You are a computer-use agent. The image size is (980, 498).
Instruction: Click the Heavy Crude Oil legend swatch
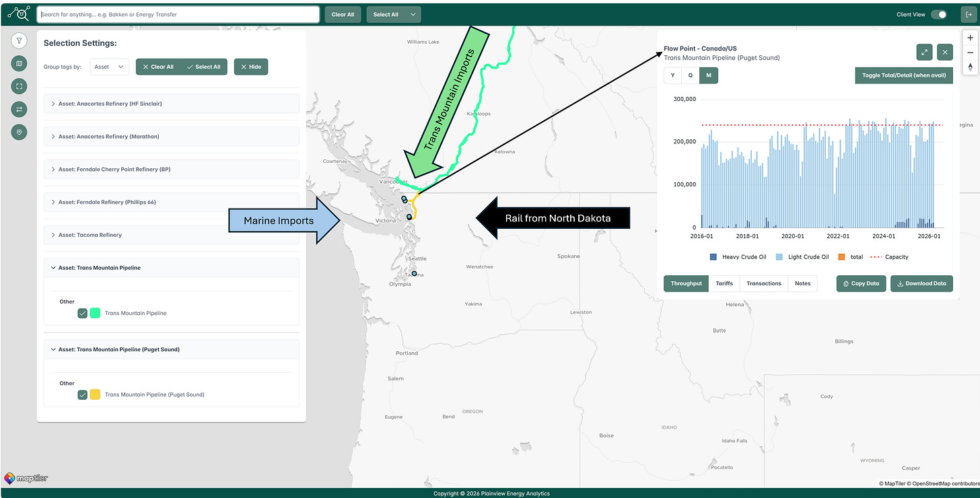[713, 257]
